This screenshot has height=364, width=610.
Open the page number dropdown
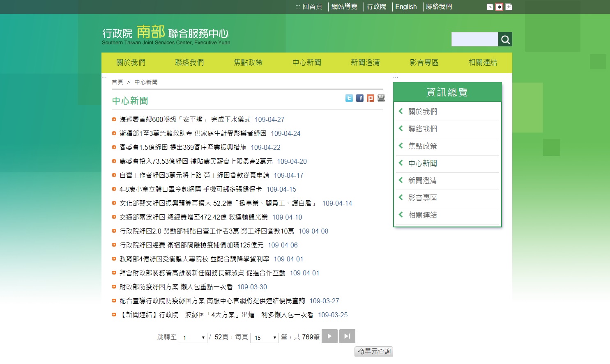point(193,338)
